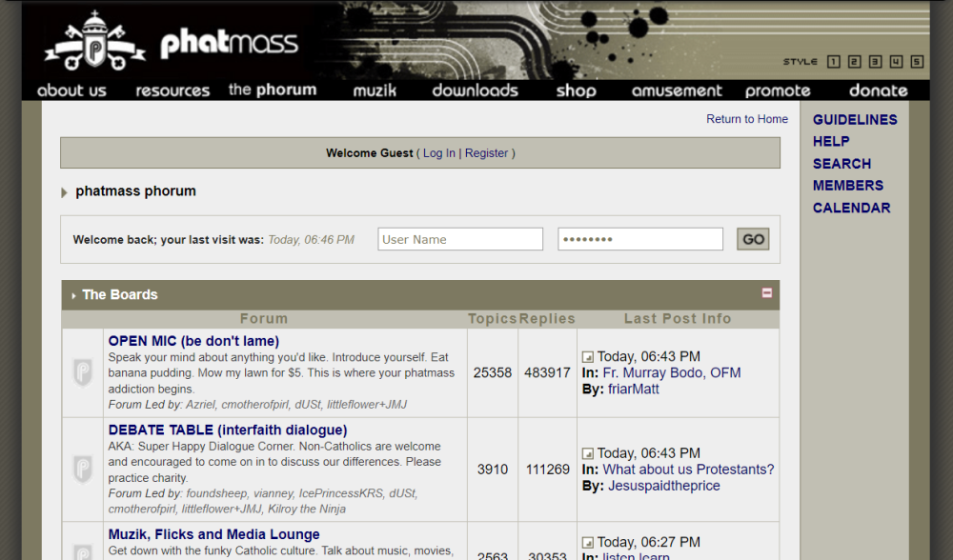Image resolution: width=953 pixels, height=560 pixels.
Task: Open the promote menu
Action: click(x=778, y=90)
